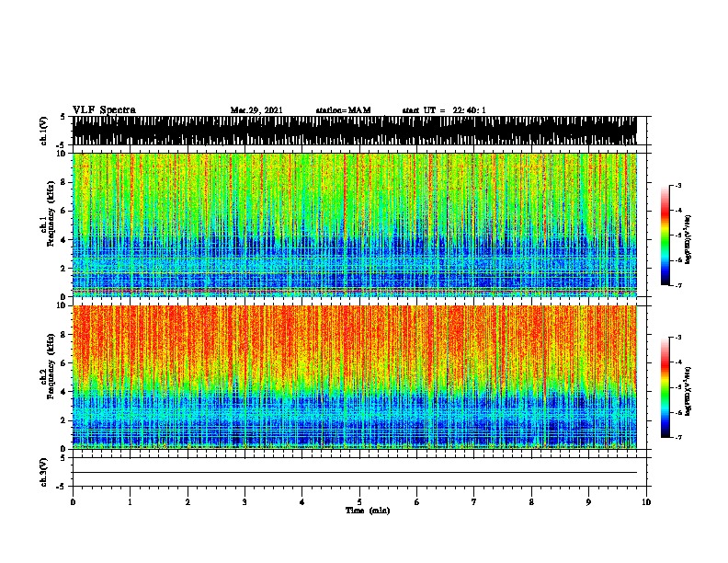The width and height of the screenshot is (728, 563).
Task: Click time axis tick label '5'
Action: pyautogui.click(x=359, y=502)
